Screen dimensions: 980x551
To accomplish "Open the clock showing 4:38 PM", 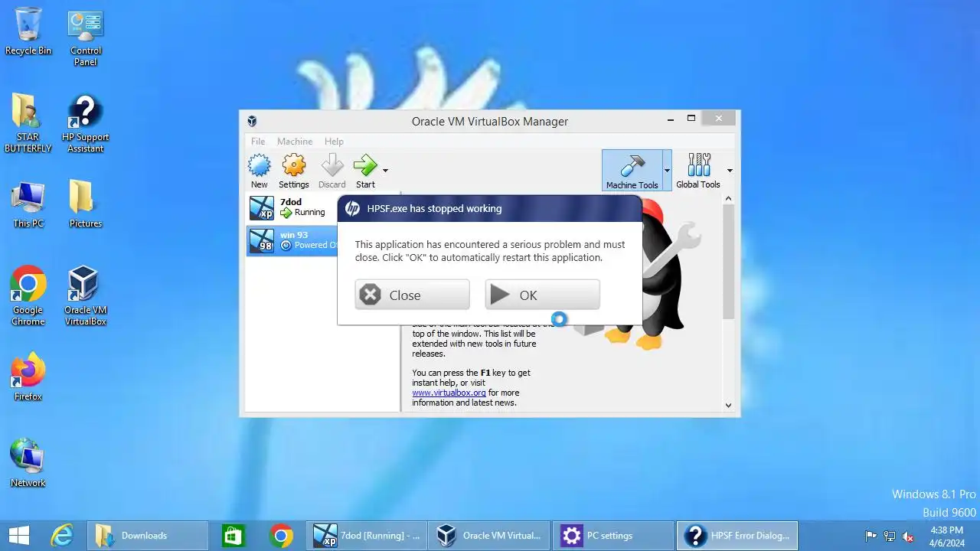I will [x=946, y=536].
